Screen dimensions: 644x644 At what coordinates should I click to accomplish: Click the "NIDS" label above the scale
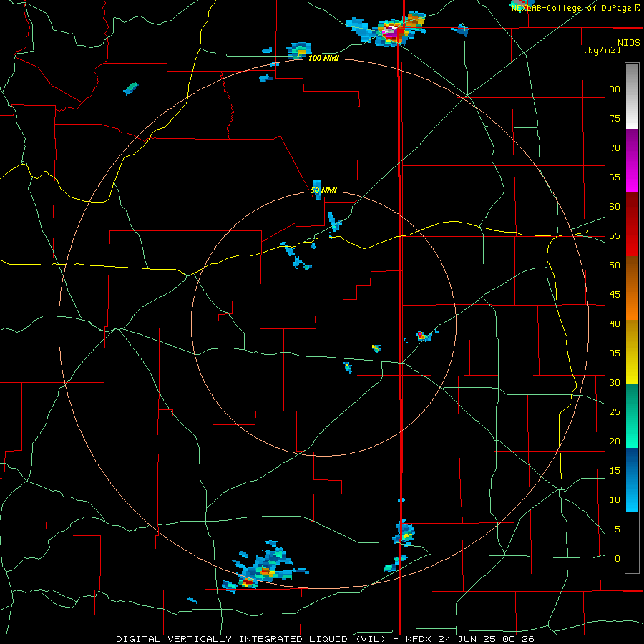point(628,43)
